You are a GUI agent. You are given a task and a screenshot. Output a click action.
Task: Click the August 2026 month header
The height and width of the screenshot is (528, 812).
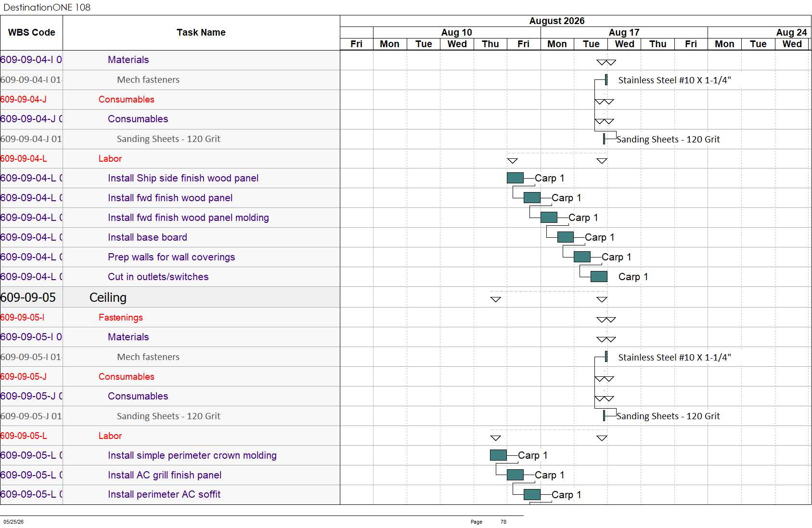click(557, 21)
